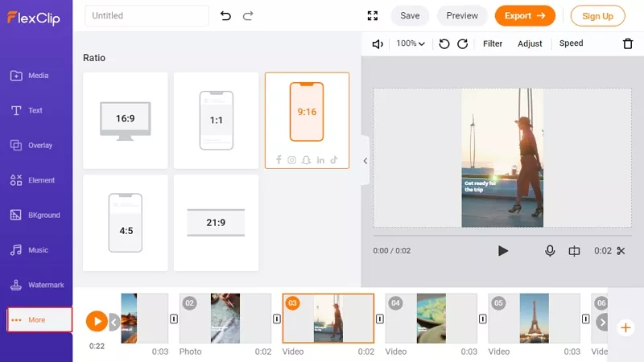Open the Watermark panel in sidebar

[x=37, y=285]
